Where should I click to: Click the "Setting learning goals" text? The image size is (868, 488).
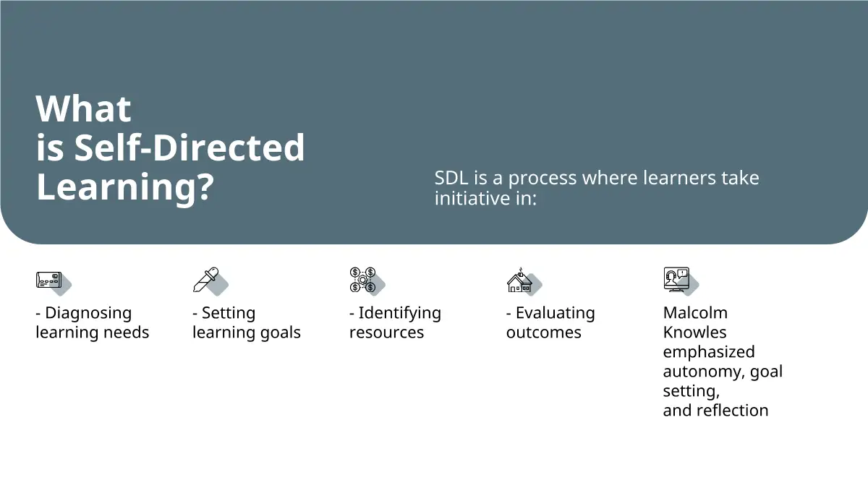click(x=246, y=322)
